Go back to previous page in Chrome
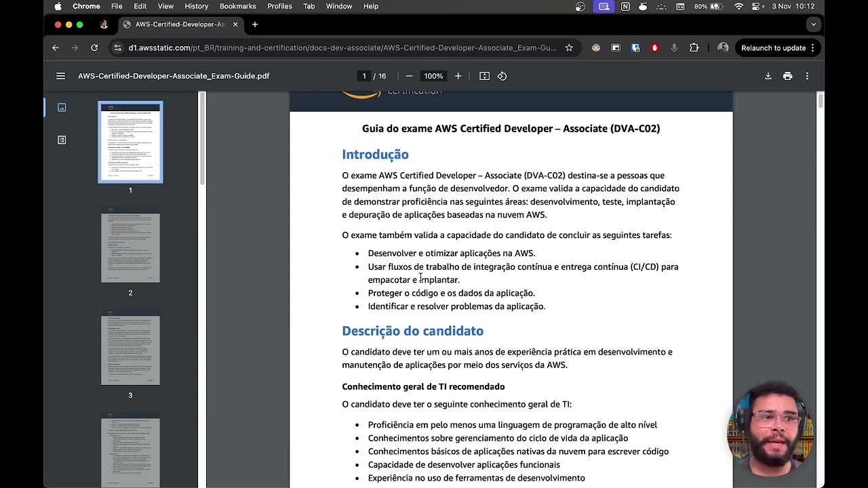868x488 pixels. tap(56, 47)
